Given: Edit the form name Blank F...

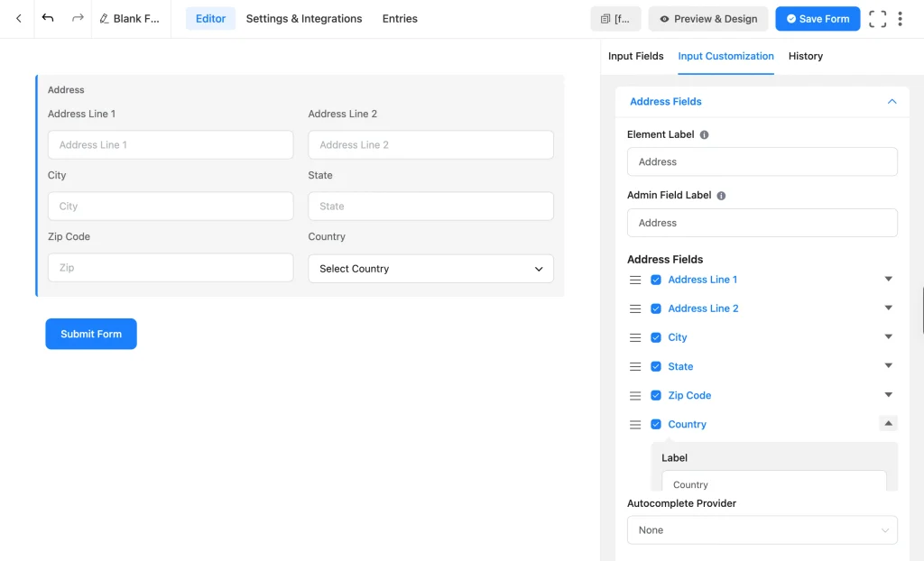Looking at the screenshot, I should pyautogui.click(x=130, y=19).
